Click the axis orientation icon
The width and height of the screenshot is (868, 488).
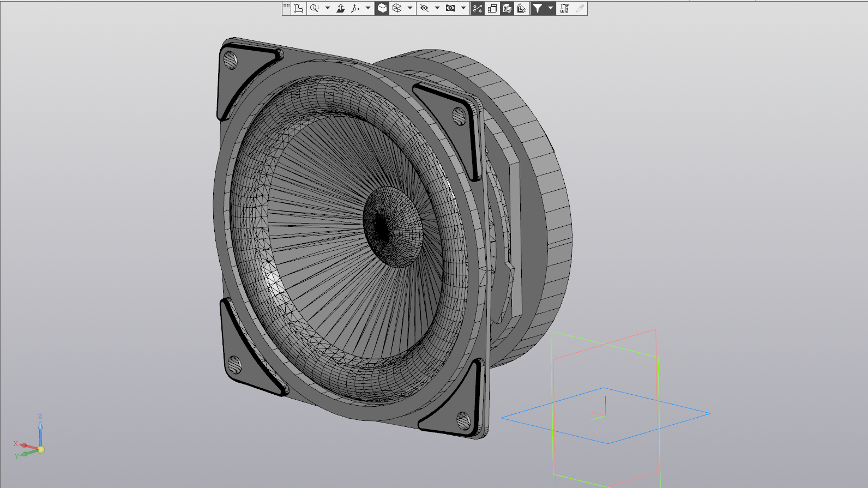pyautogui.click(x=356, y=8)
